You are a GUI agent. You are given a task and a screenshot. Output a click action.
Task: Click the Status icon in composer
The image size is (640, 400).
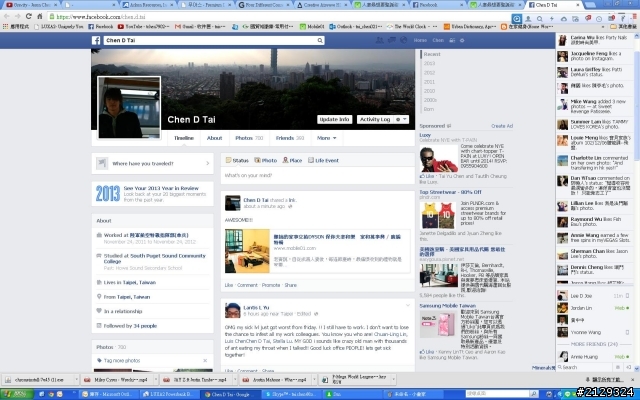click(228, 160)
